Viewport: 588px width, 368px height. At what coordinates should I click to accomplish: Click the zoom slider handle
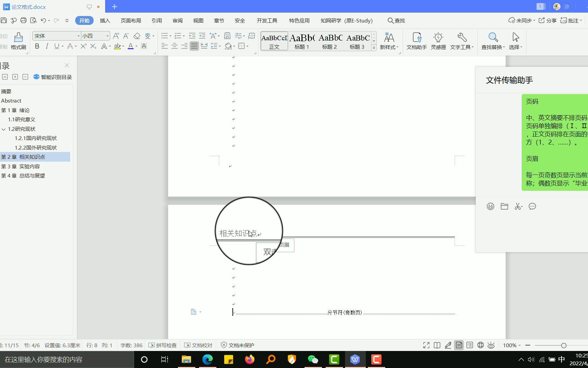click(x=564, y=346)
